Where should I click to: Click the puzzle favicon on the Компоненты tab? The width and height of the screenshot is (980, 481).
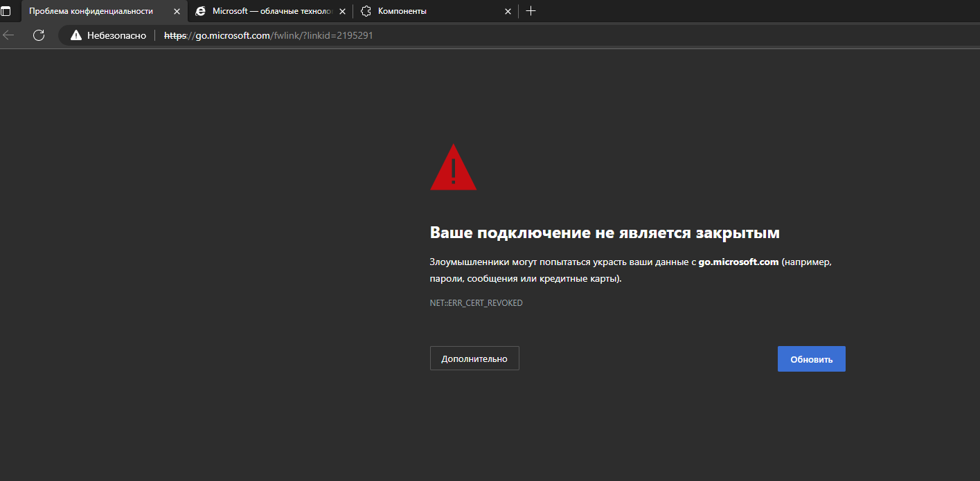pyautogui.click(x=365, y=11)
